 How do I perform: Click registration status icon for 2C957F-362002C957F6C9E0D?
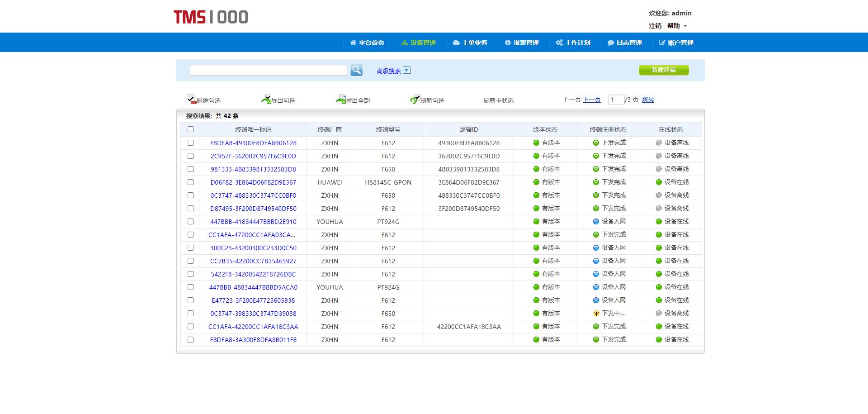(x=596, y=156)
